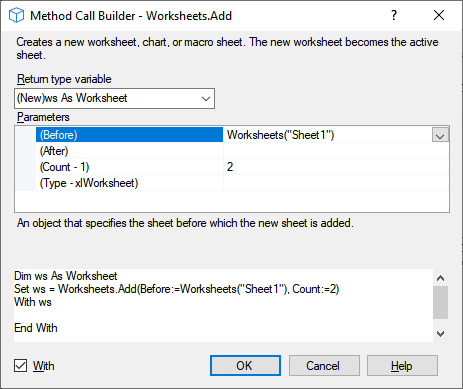Select the (After) parameter row
This screenshot has height=389, width=463.
129,151
